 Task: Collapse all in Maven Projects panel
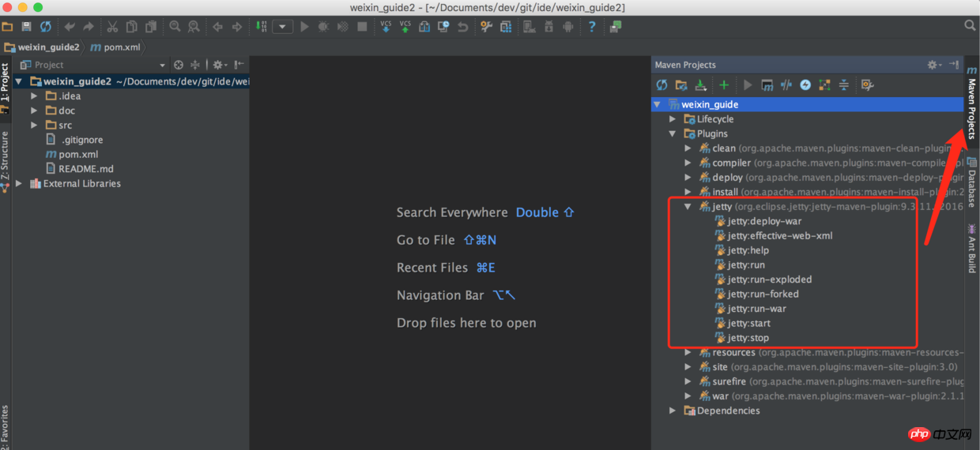coord(843,84)
